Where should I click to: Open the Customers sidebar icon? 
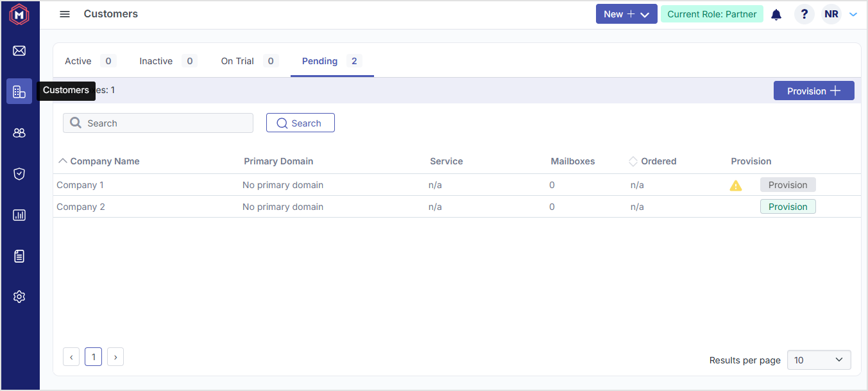click(19, 92)
